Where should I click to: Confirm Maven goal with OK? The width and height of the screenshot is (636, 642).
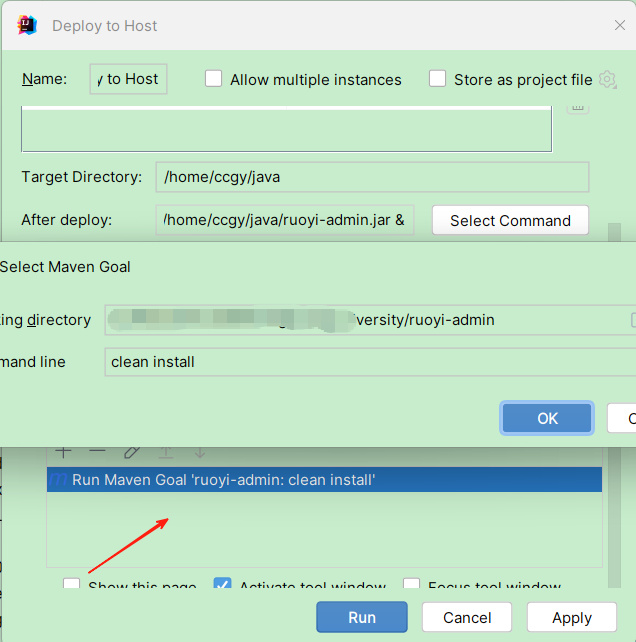[547, 418]
